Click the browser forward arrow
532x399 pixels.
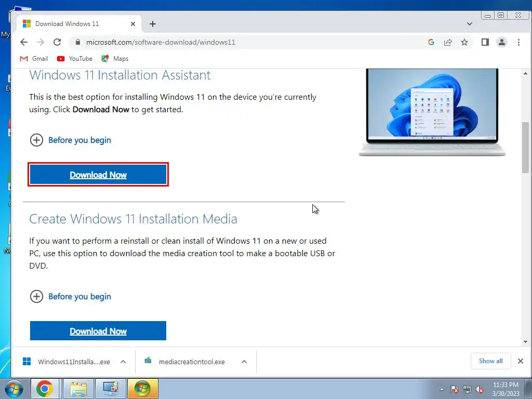point(41,42)
